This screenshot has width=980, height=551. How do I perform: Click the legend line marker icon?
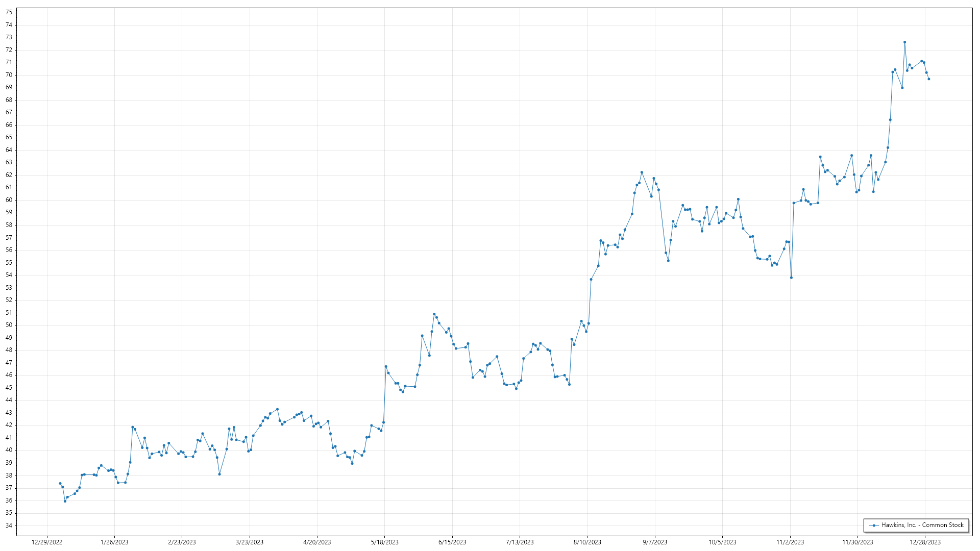point(874,525)
